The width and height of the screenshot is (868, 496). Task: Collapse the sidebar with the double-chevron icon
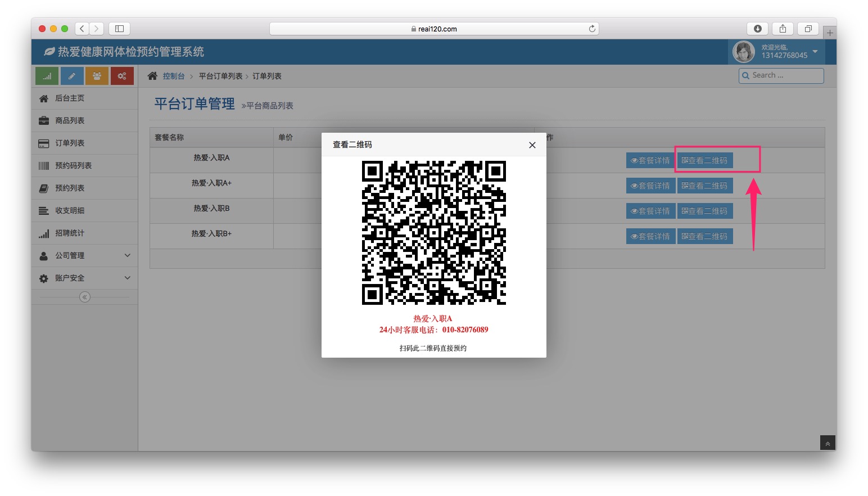(85, 297)
